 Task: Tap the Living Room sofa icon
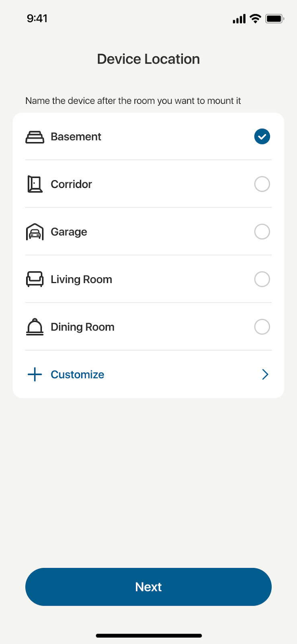click(35, 279)
